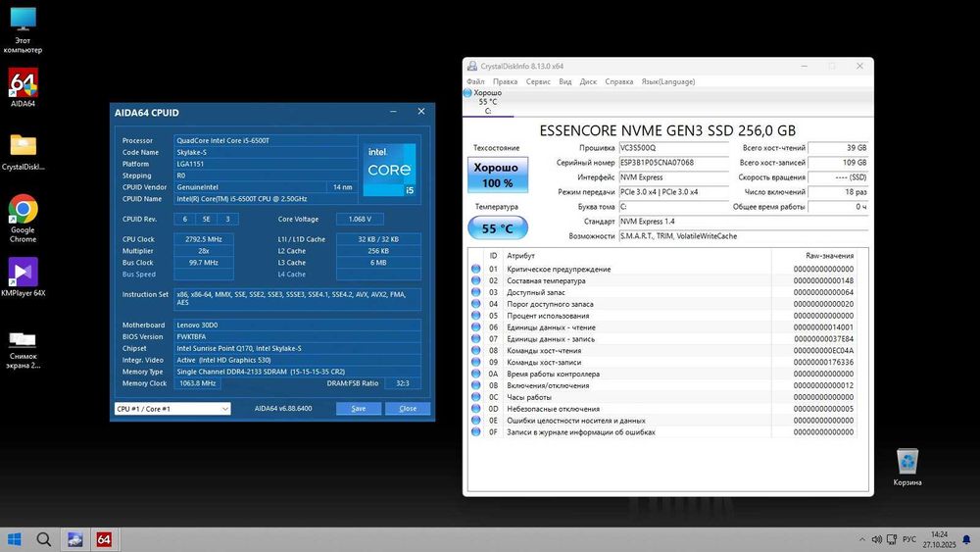This screenshot has width=980, height=552.
Task: Select the Составная температура row
Action: click(x=662, y=280)
